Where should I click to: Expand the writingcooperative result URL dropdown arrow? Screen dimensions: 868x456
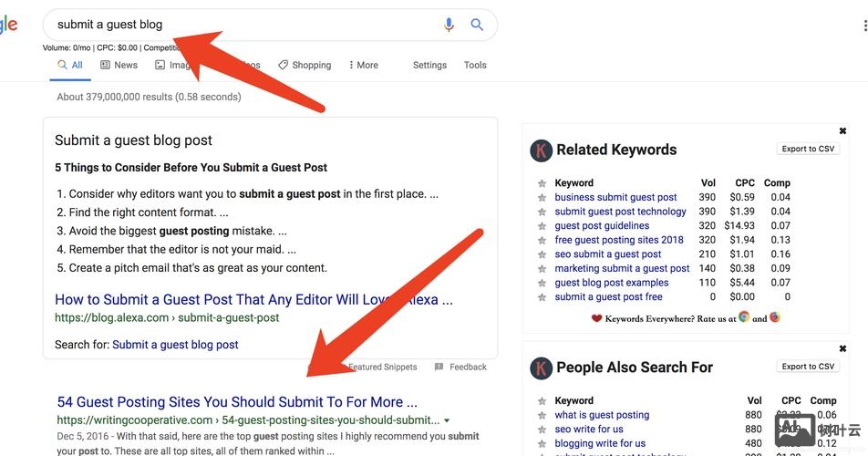[447, 420]
